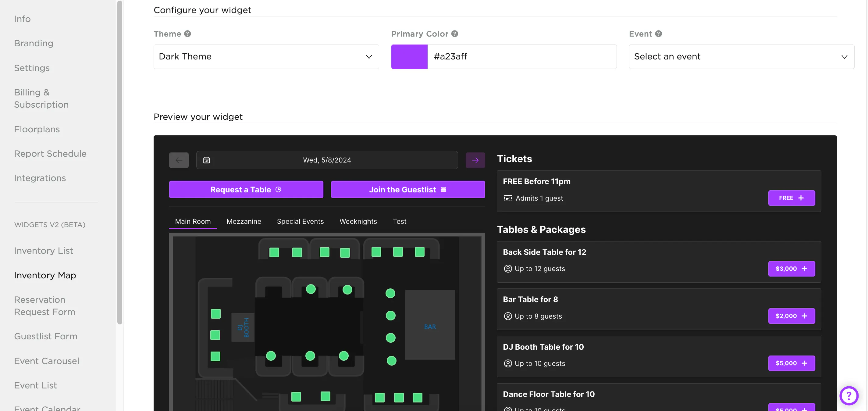Expand the Select an event dropdown
Image resolution: width=868 pixels, height=411 pixels.
coord(741,57)
